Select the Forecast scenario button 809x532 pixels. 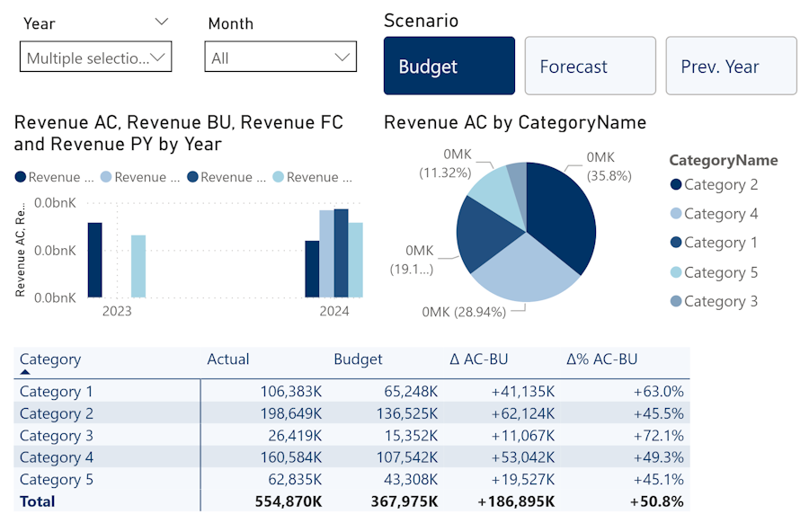(x=590, y=66)
